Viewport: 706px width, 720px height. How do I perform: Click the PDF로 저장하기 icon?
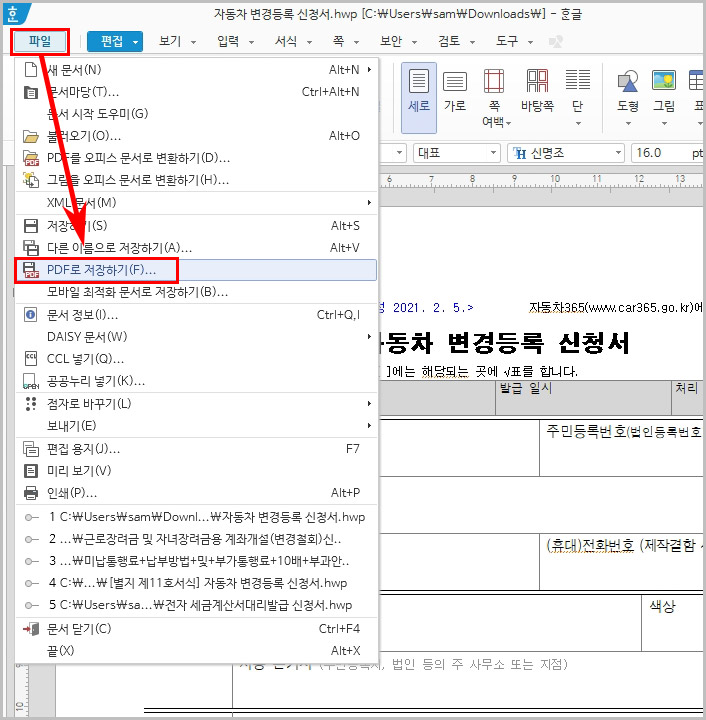click(x=31, y=270)
